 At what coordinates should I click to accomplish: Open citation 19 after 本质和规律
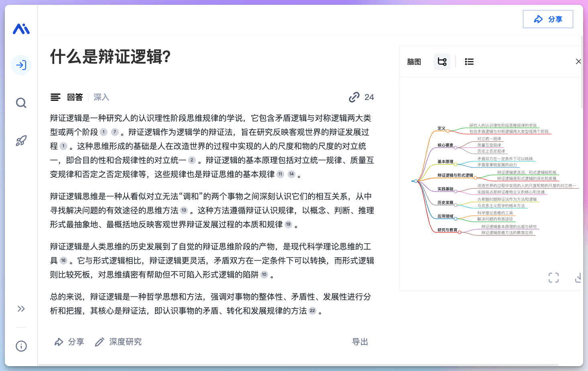click(x=288, y=224)
